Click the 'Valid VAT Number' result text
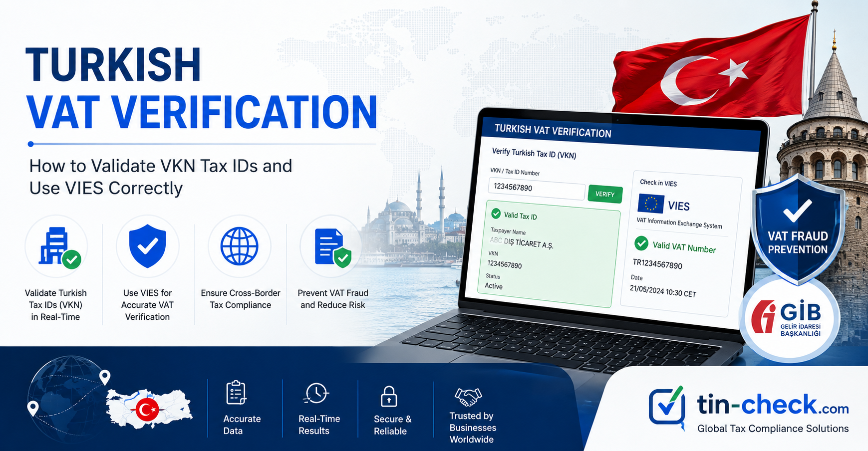Screen dimensions: 868x451 pyautogui.click(x=684, y=246)
